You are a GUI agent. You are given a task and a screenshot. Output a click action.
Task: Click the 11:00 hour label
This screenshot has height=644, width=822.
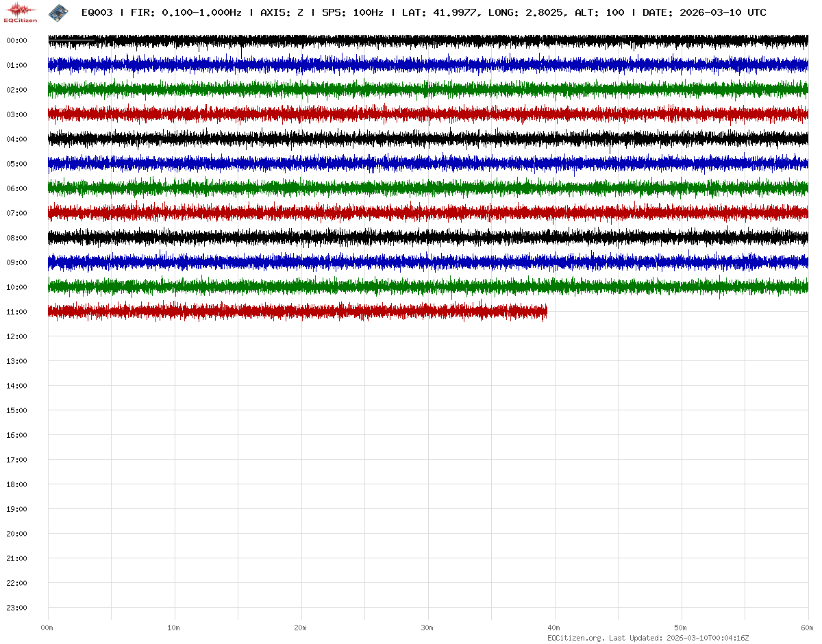click(x=16, y=312)
